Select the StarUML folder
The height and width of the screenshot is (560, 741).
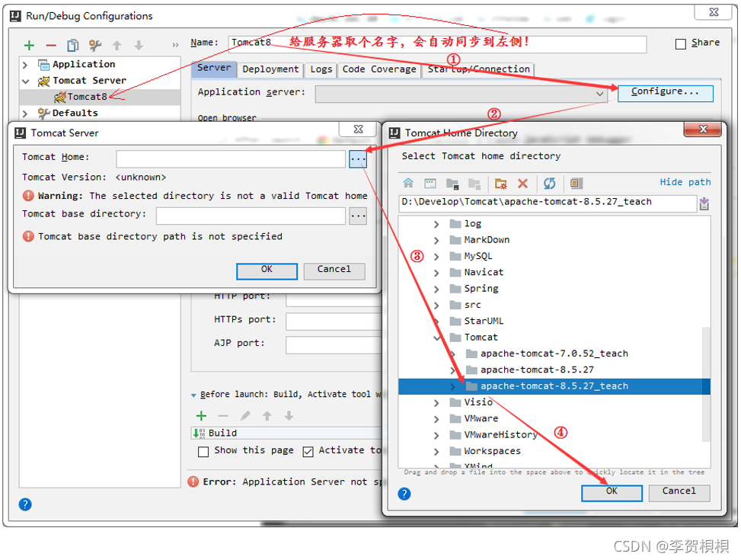click(484, 322)
